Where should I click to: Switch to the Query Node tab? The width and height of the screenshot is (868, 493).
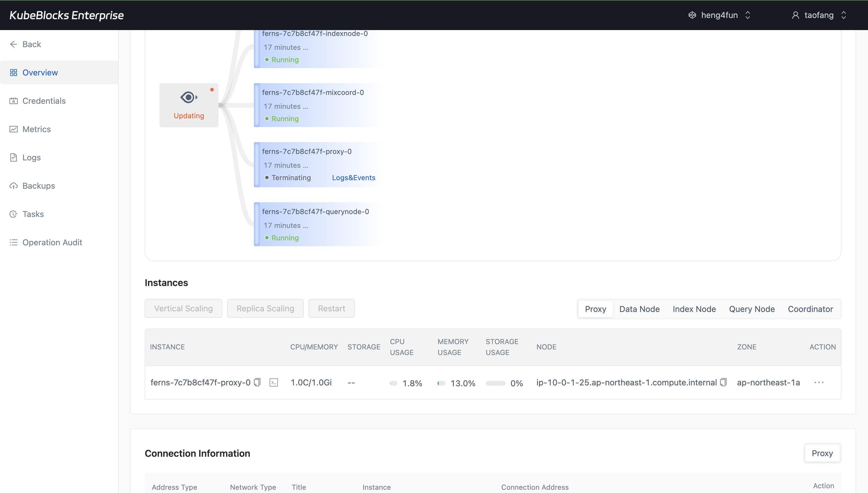[x=751, y=308]
